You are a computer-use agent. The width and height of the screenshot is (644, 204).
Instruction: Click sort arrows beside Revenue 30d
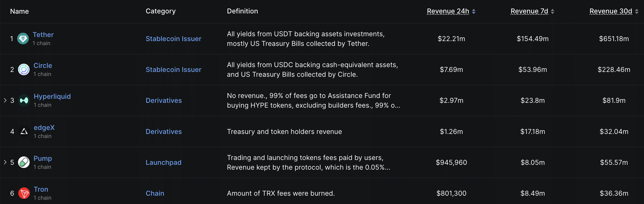(636, 11)
